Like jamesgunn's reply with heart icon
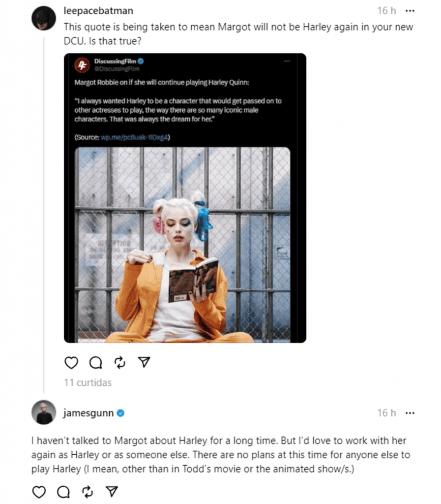The image size is (441, 504). pos(39,492)
